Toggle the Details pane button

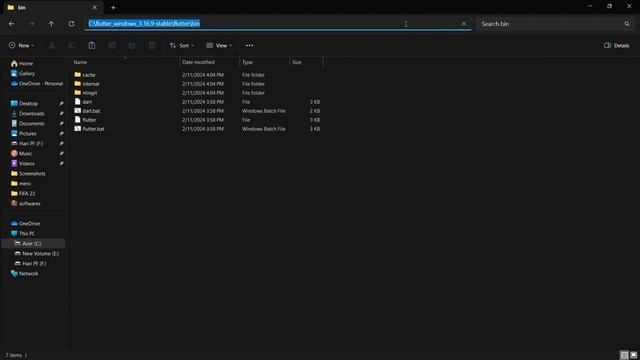616,45
